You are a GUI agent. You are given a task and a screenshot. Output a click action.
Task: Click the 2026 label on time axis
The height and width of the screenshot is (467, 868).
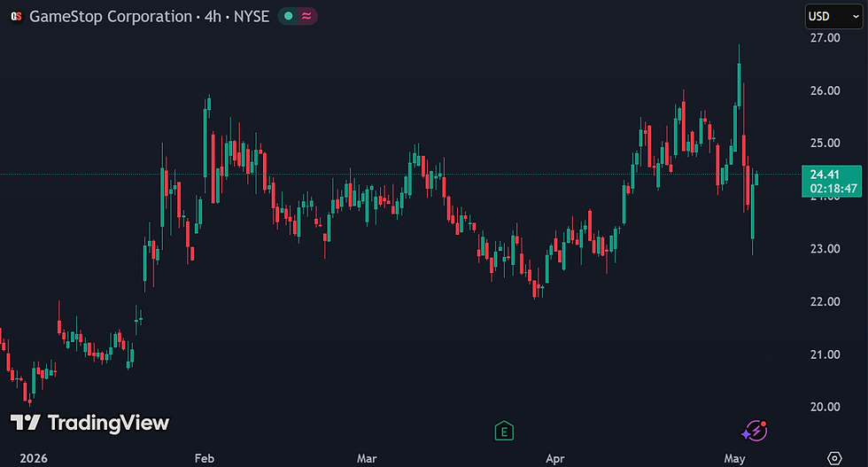click(34, 459)
